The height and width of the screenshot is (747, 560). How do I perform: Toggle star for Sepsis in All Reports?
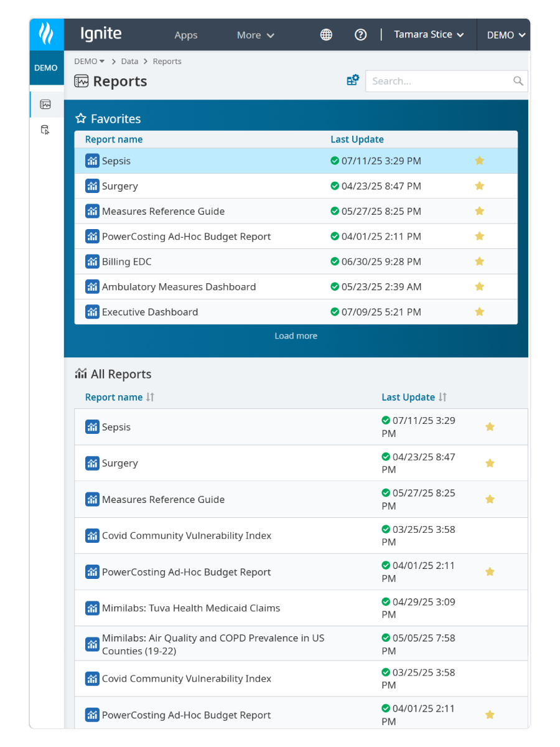[x=490, y=427]
